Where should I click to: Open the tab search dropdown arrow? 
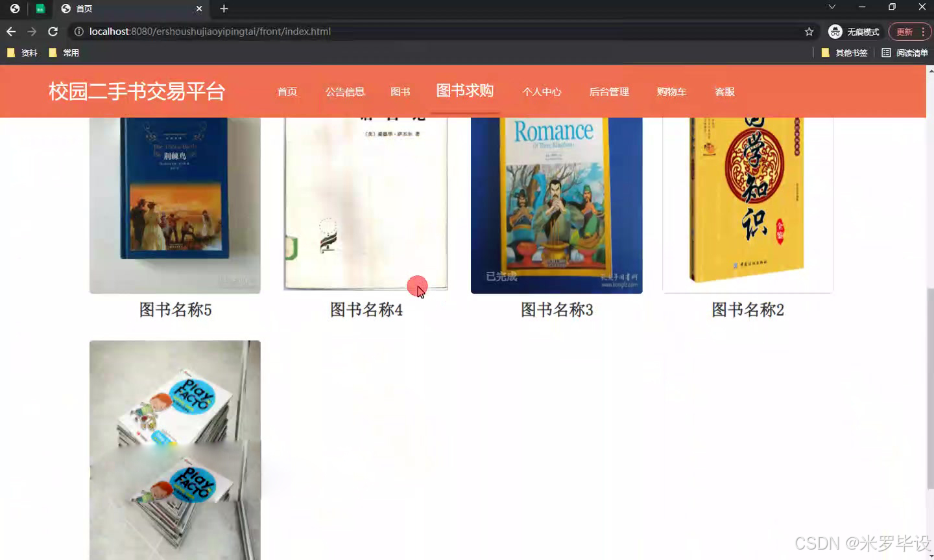[832, 6]
